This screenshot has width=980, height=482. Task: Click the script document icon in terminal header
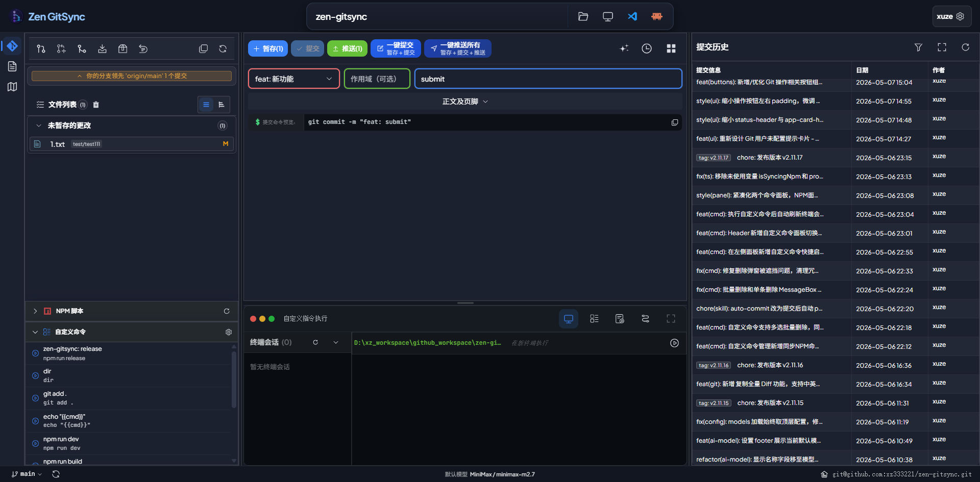pyautogui.click(x=620, y=319)
